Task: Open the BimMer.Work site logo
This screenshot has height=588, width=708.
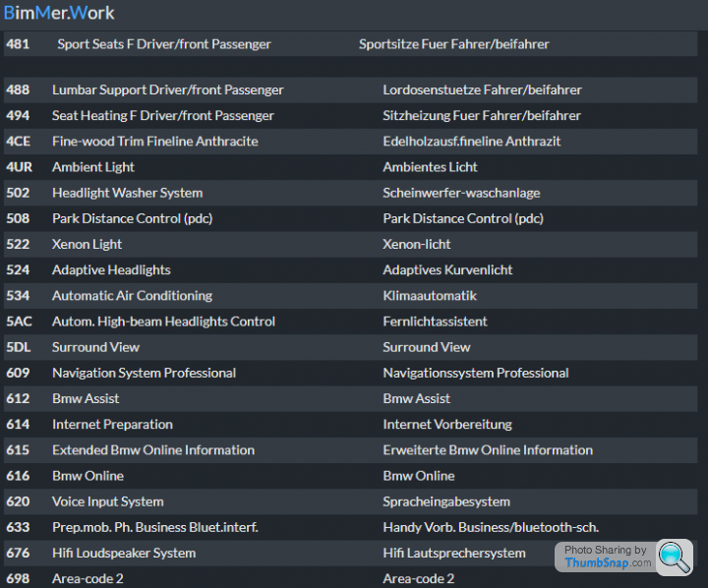Action: click(x=59, y=13)
